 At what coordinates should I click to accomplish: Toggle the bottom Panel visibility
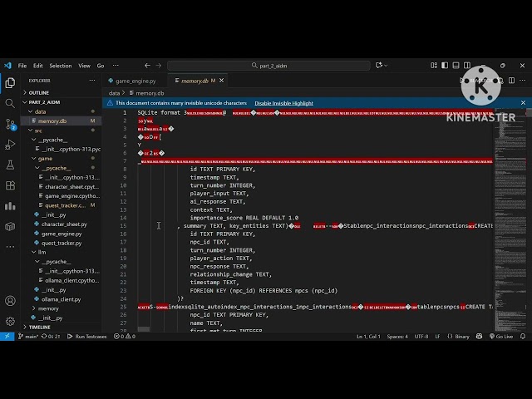point(456,65)
